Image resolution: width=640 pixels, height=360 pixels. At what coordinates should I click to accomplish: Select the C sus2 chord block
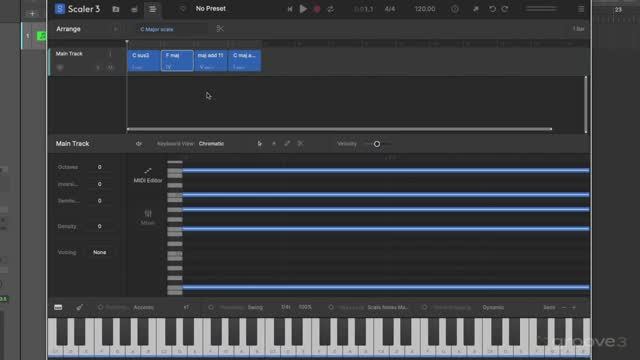[143, 61]
